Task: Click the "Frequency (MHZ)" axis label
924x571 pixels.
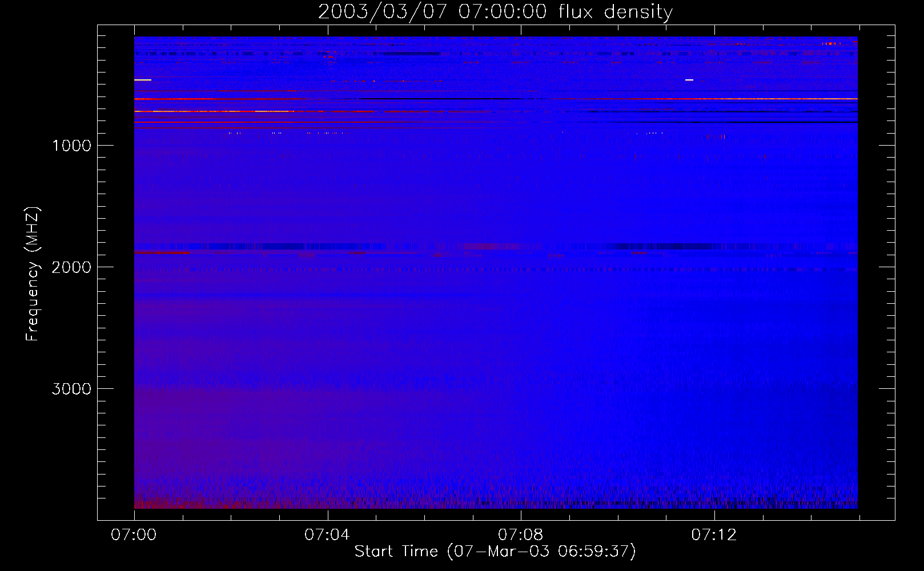Action: (x=33, y=274)
